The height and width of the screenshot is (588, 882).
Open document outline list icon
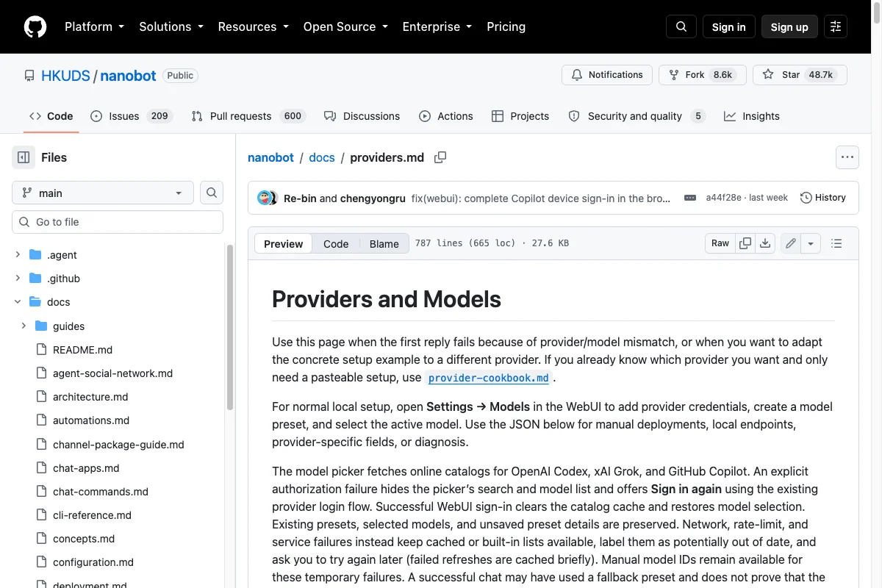836,243
